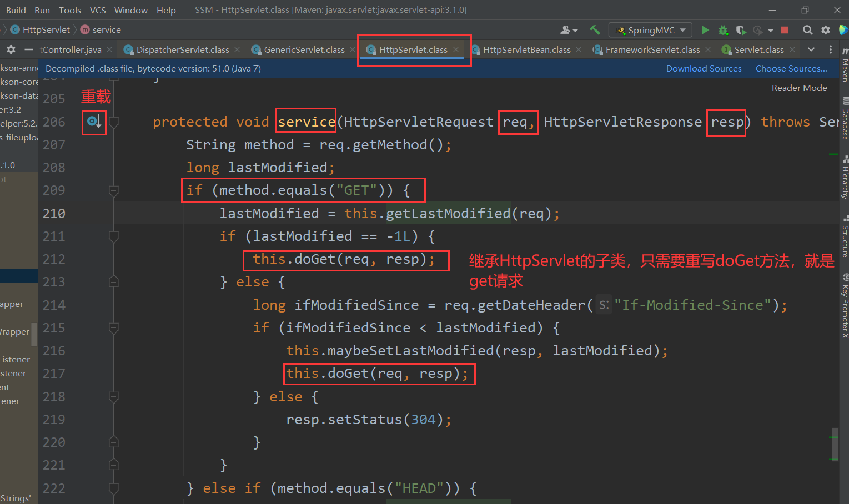Close the Servlet.class tab
This screenshot has height=504, width=849.
point(792,49)
